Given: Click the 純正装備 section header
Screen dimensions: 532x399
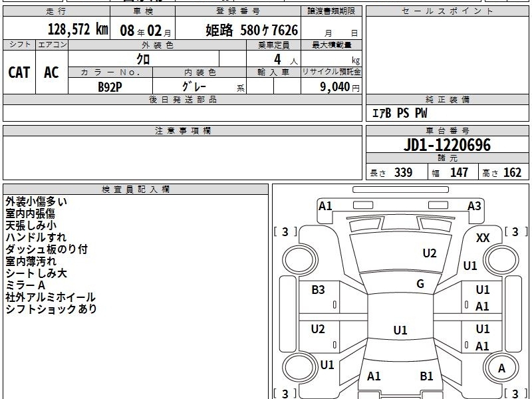Looking at the screenshot, I should pos(447,100).
